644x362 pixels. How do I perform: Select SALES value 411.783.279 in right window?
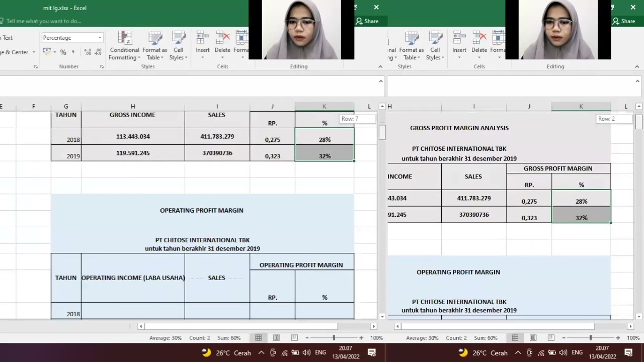point(474,198)
